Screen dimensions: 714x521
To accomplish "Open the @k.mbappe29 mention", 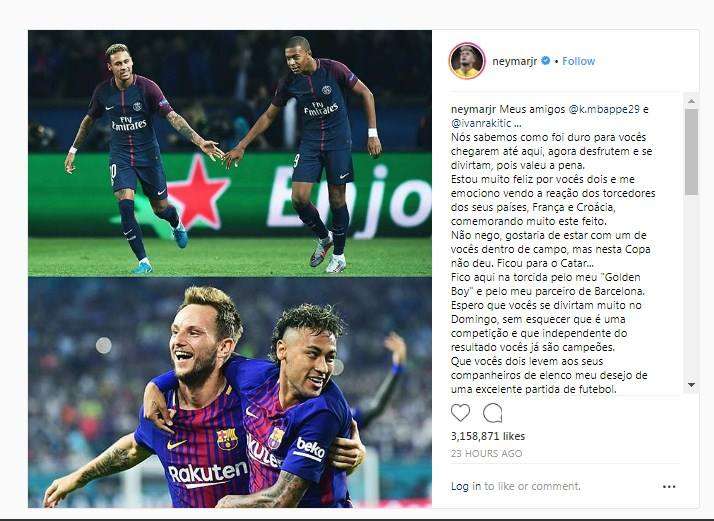I will point(604,109).
